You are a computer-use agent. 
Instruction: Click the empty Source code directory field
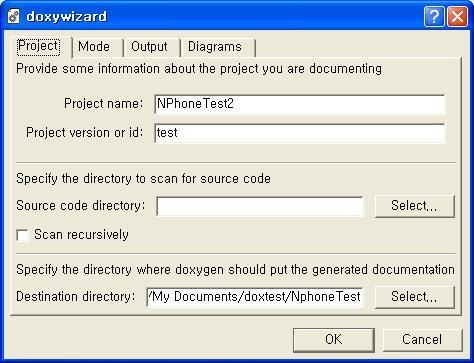(x=260, y=206)
